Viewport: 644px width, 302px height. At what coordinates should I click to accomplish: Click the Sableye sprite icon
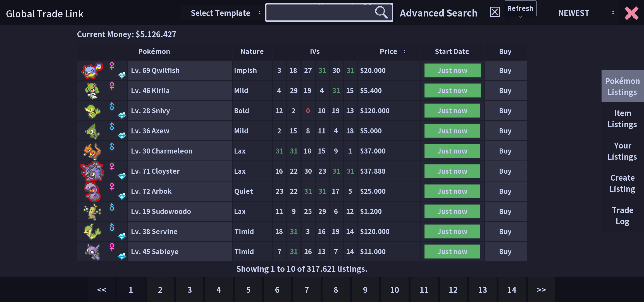coord(92,252)
